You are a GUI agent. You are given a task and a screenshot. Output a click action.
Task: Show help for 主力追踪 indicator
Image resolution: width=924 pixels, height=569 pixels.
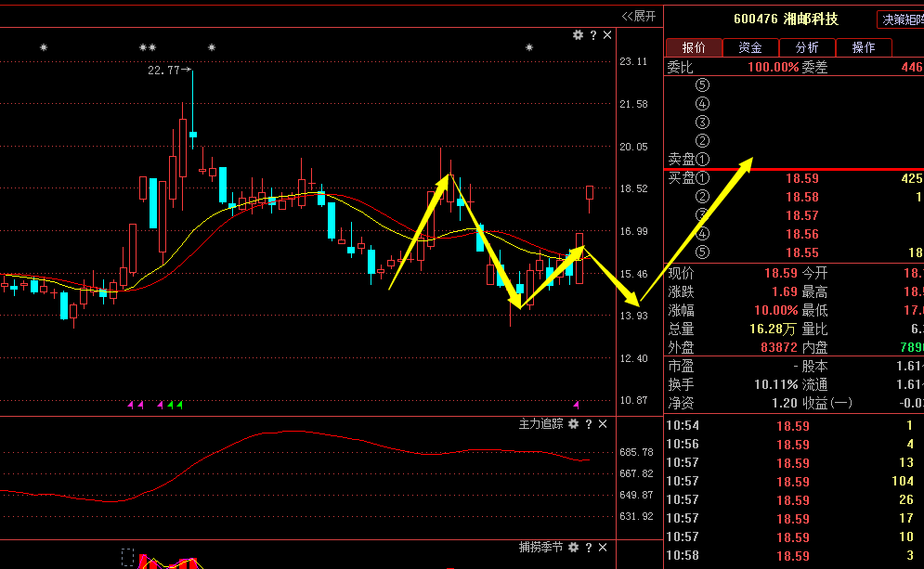[x=588, y=424]
